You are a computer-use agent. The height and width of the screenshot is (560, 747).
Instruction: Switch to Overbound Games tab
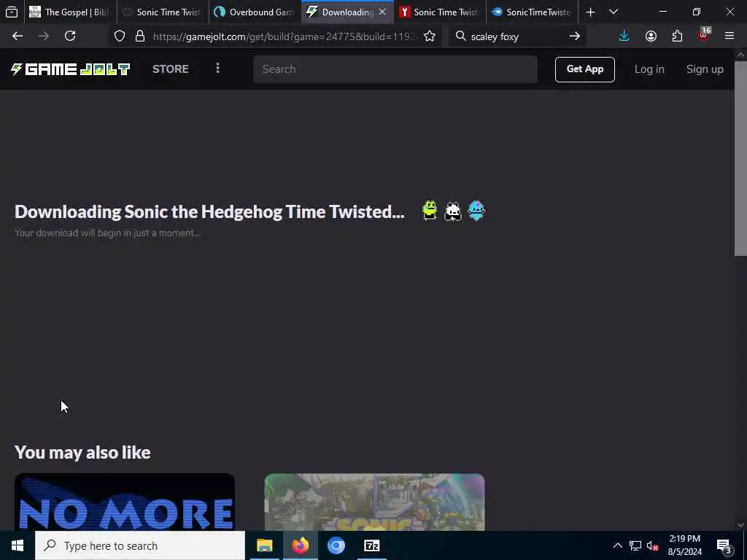(x=255, y=12)
